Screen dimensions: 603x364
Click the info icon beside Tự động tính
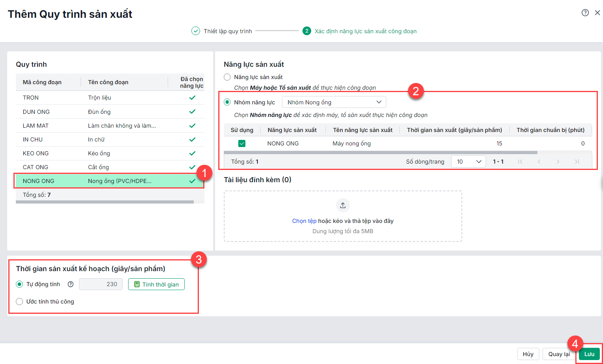(71, 284)
